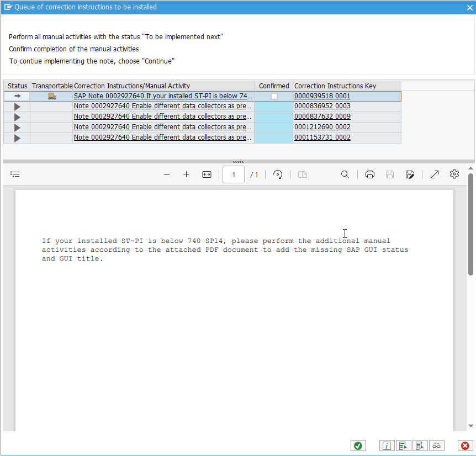Fit PDF page to width

coord(207,174)
